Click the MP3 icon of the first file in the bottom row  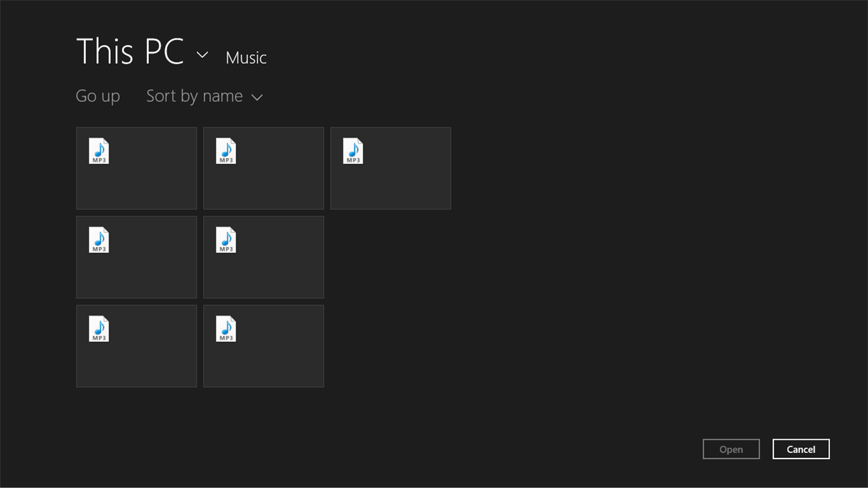coord(99,329)
